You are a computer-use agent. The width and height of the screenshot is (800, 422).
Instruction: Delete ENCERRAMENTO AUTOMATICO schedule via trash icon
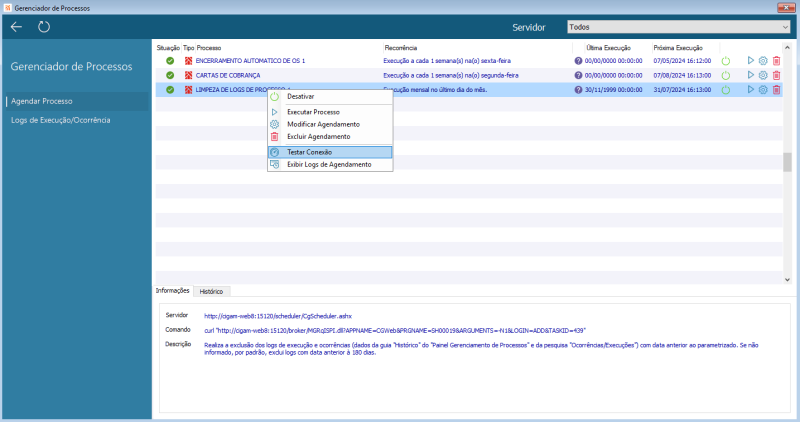[x=777, y=61]
